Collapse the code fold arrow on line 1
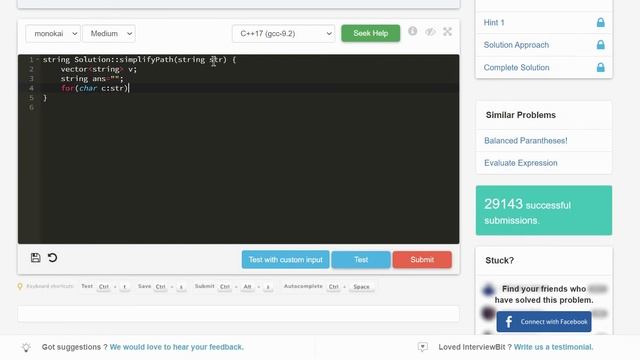The height and width of the screenshot is (360, 640). (38, 60)
